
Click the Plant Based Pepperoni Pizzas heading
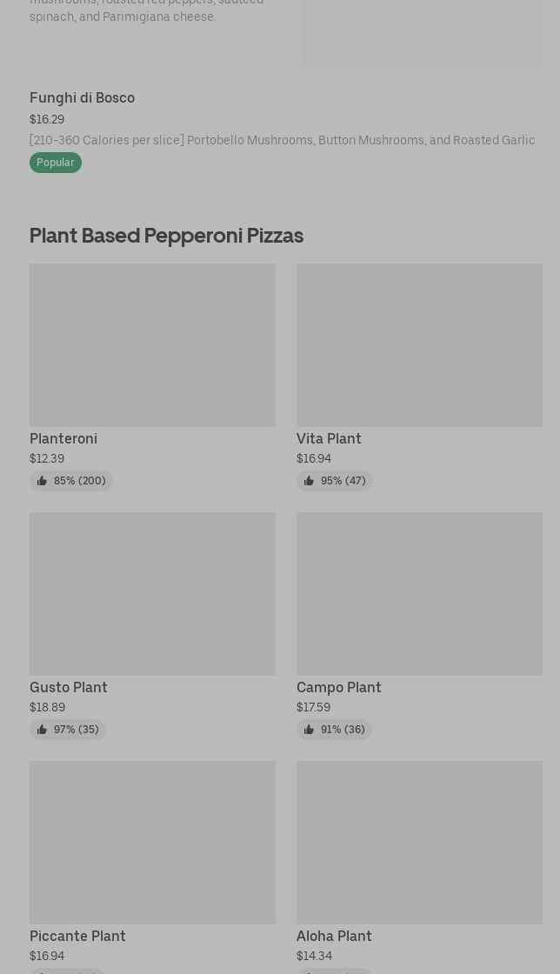[x=166, y=236]
